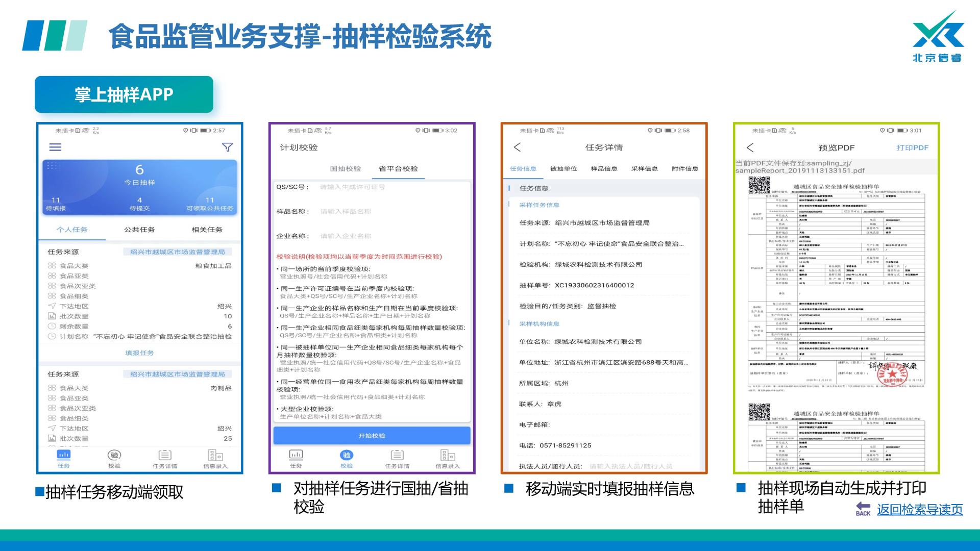The width and height of the screenshot is (980, 551).
Task: Click 填报任务 link in first task card
Action: 139,353
